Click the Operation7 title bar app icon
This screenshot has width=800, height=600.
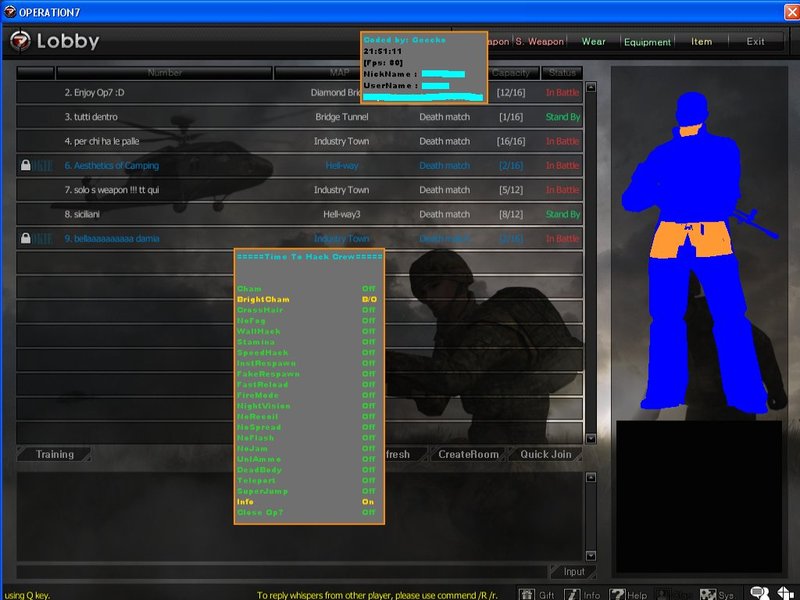click(10, 12)
